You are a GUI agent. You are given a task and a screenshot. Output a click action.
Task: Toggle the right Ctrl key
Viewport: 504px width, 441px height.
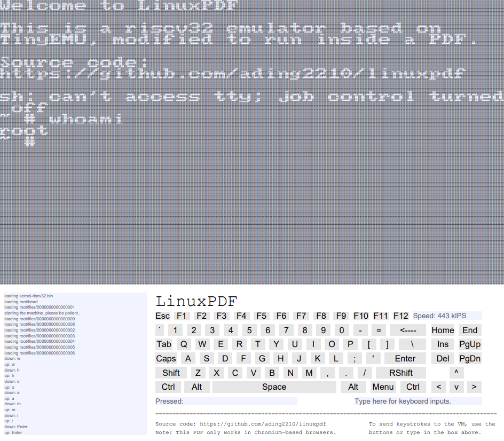413,387
